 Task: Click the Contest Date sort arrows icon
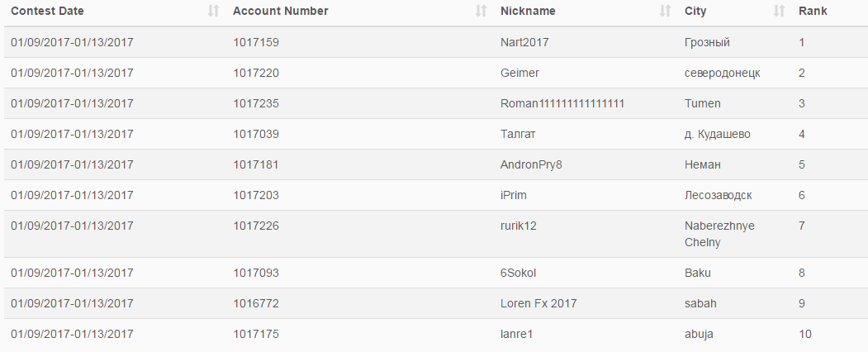point(214,12)
